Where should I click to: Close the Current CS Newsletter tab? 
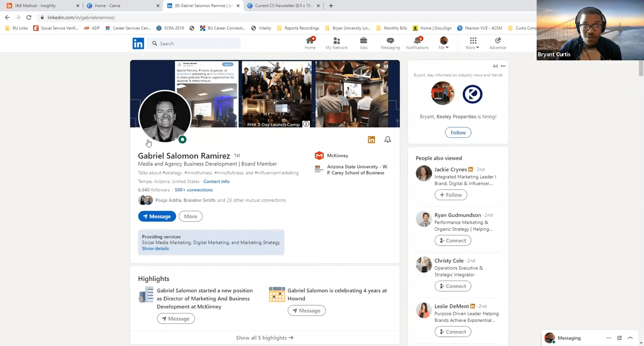click(x=318, y=6)
